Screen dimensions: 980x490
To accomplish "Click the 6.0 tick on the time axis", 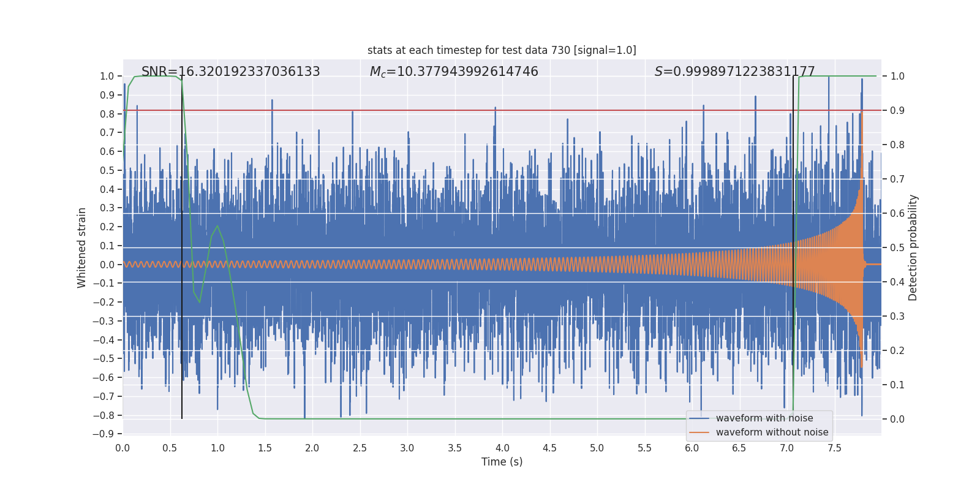I will tap(692, 448).
